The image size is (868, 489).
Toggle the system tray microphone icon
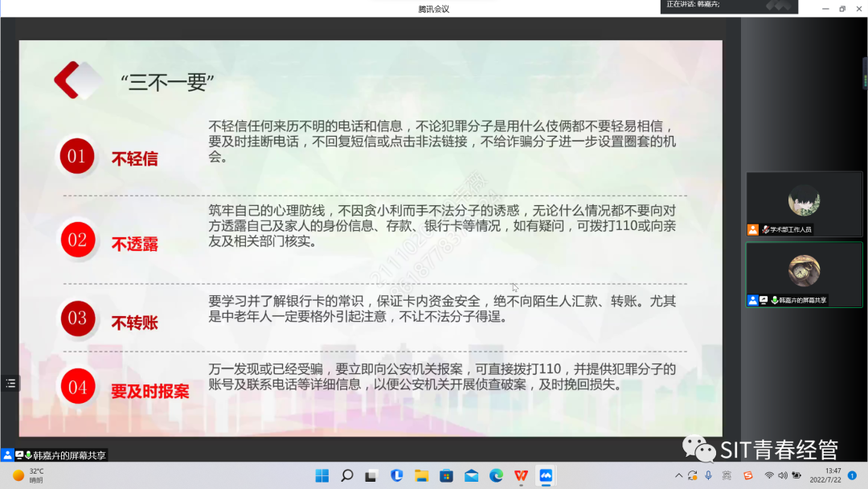(x=708, y=475)
